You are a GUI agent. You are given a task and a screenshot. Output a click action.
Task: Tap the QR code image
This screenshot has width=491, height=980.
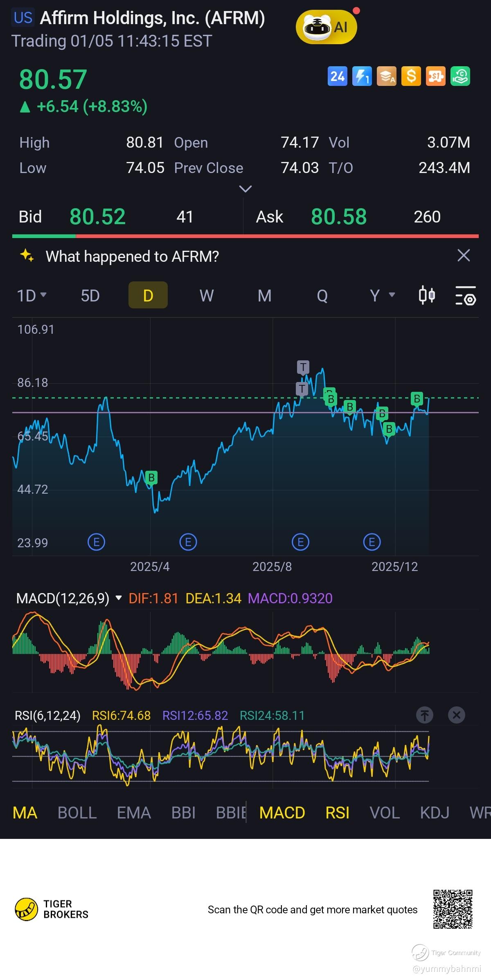pyautogui.click(x=453, y=909)
